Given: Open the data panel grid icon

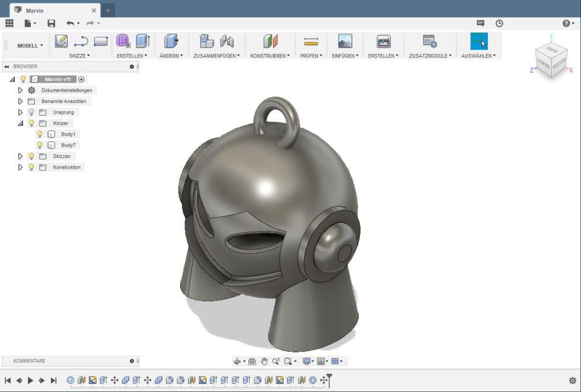Looking at the screenshot, I should pos(9,23).
